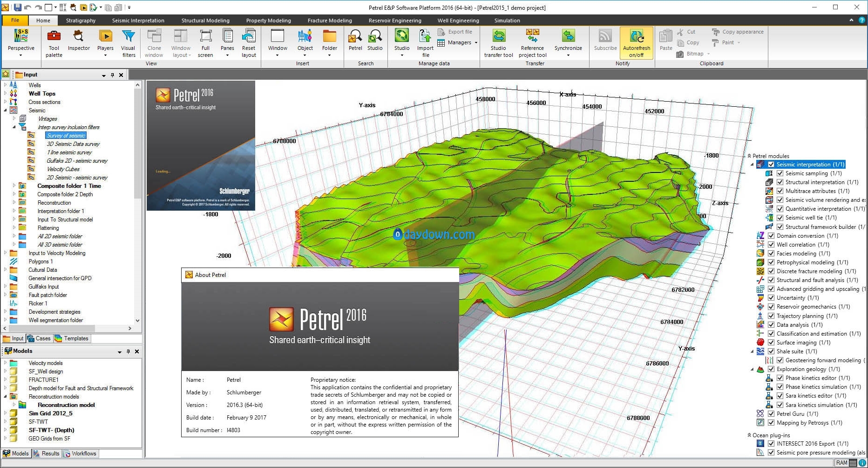Pin the Models pane
The width and height of the screenshot is (868, 468).
[128, 351]
